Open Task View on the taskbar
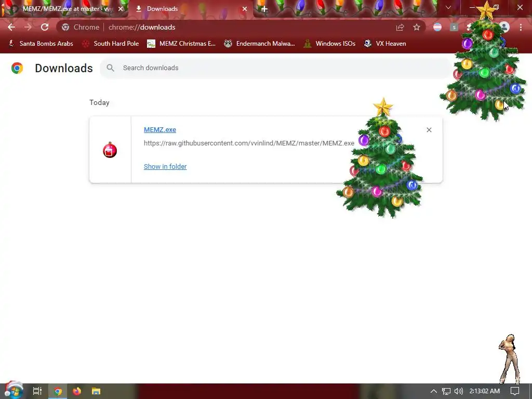The image size is (532, 399). (x=37, y=391)
